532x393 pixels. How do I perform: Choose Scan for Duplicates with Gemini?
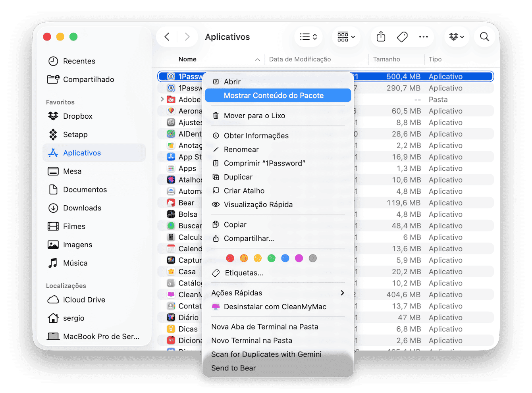point(278,354)
